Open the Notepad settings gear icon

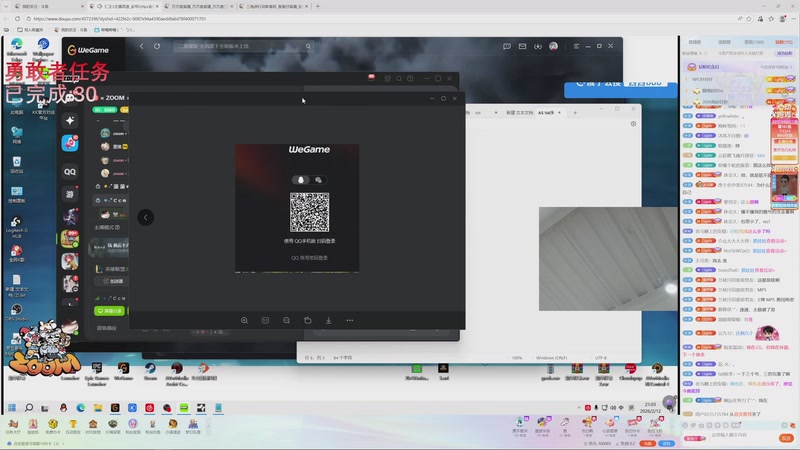pyautogui.click(x=633, y=124)
